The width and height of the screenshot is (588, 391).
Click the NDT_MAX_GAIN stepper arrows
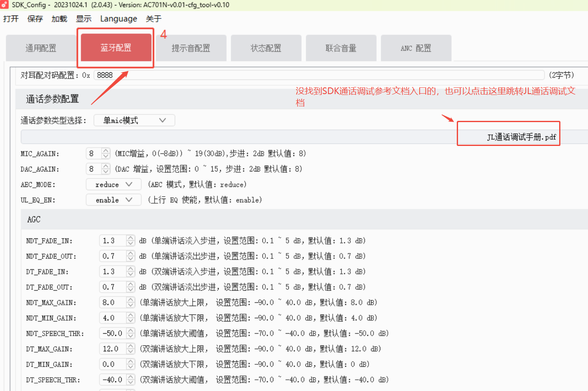(x=130, y=302)
